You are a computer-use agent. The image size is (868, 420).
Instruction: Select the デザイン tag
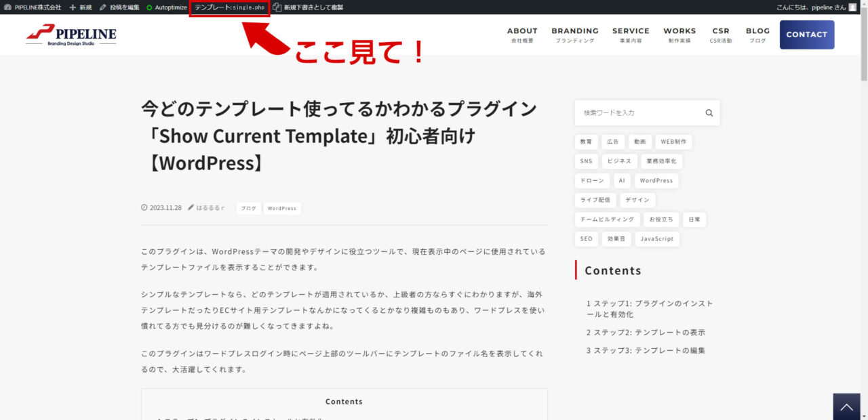point(637,200)
